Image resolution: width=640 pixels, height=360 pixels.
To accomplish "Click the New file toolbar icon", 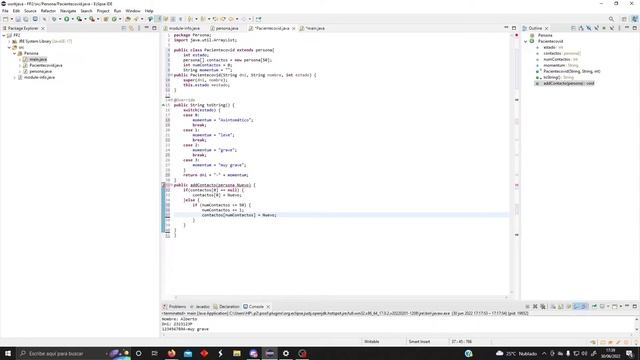I will (x=6, y=19).
